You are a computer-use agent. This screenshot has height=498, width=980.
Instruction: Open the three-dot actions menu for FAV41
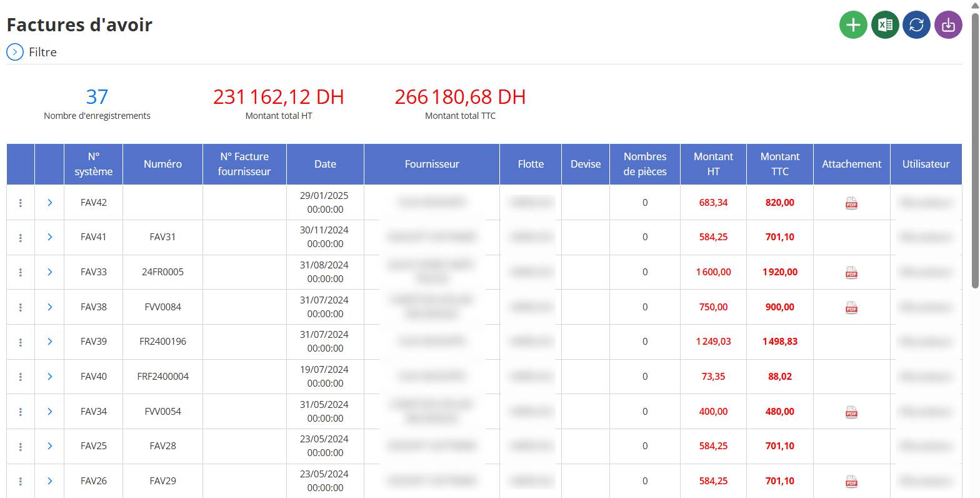21,237
